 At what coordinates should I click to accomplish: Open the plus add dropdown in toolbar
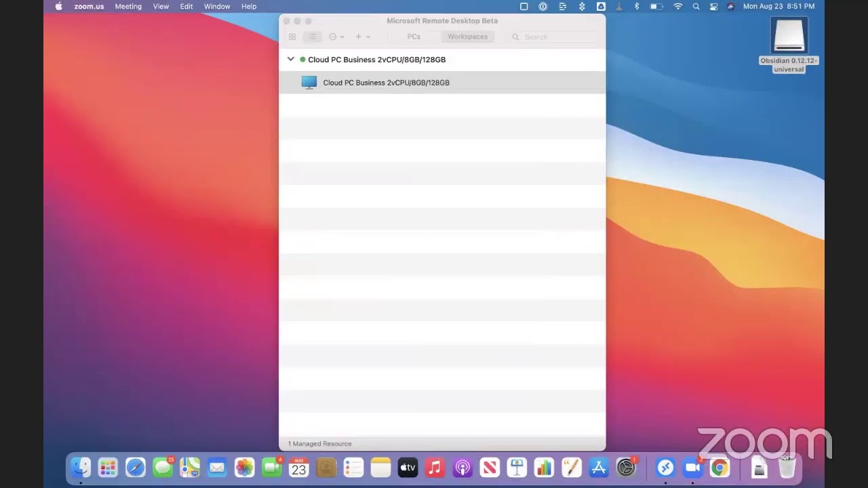point(363,37)
